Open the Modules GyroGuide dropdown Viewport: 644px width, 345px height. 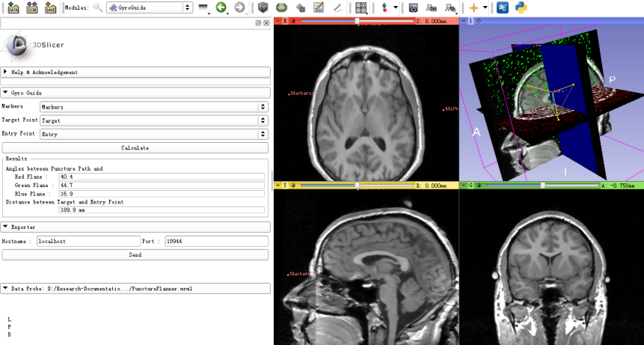pos(149,7)
